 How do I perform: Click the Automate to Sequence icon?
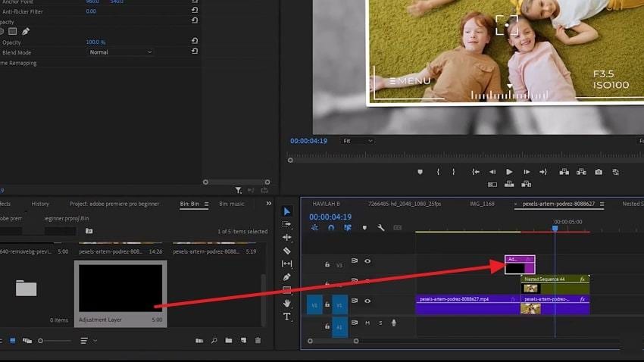point(199,341)
